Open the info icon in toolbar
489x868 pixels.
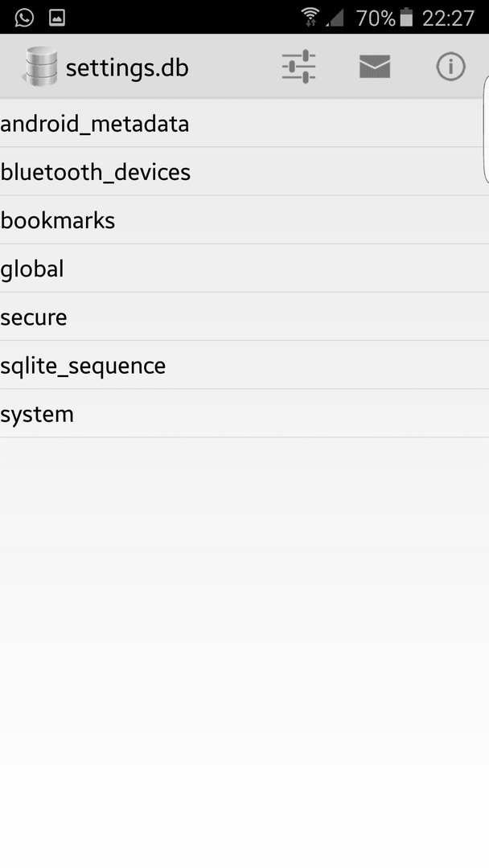450,67
